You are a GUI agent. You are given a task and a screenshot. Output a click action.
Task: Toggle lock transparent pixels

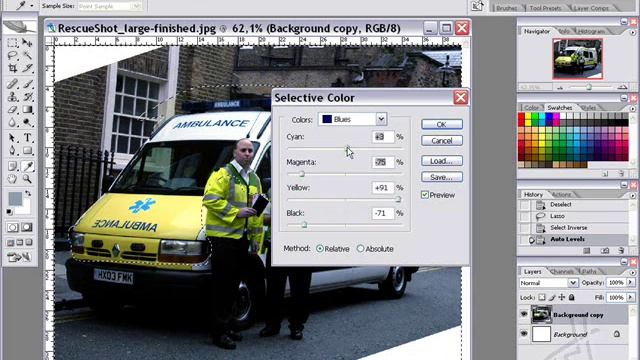[x=542, y=298]
